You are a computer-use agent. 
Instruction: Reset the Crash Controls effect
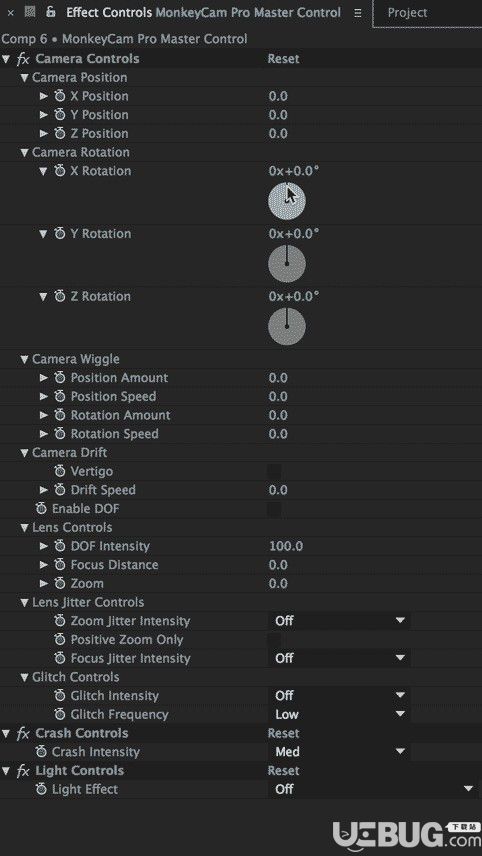point(283,733)
